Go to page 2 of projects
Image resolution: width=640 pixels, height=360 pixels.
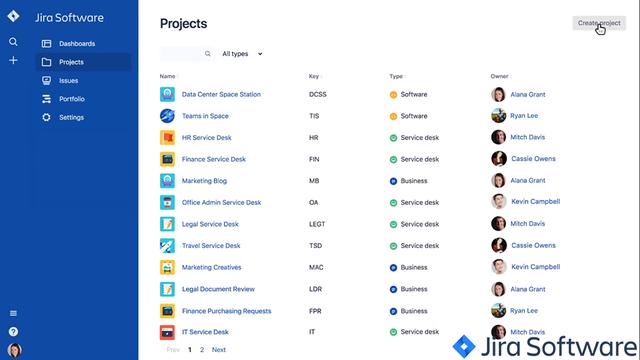coord(202,350)
